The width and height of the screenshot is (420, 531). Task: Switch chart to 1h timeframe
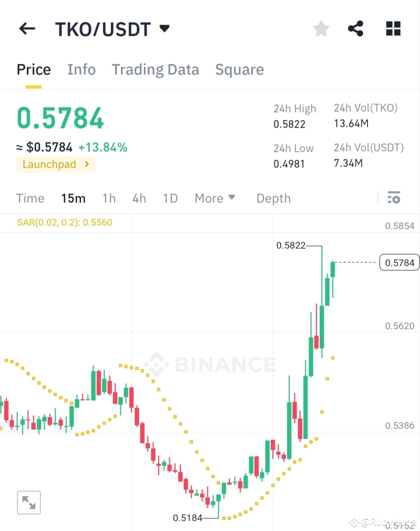click(x=109, y=198)
